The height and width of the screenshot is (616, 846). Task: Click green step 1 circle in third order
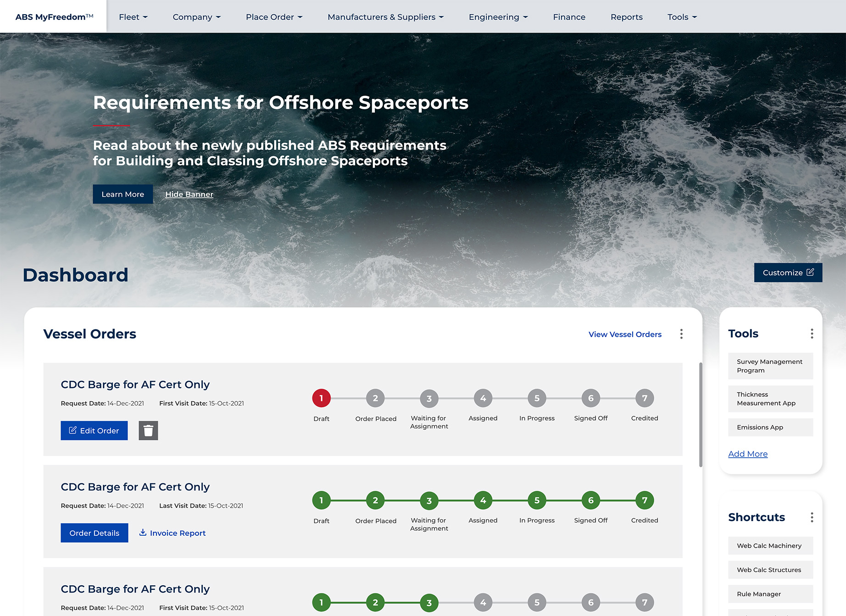[x=321, y=603]
